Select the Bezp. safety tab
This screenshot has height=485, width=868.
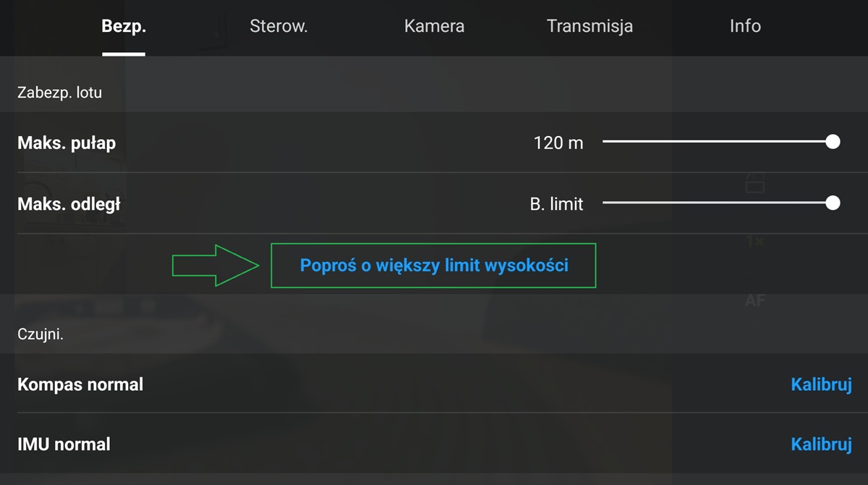pyautogui.click(x=124, y=26)
